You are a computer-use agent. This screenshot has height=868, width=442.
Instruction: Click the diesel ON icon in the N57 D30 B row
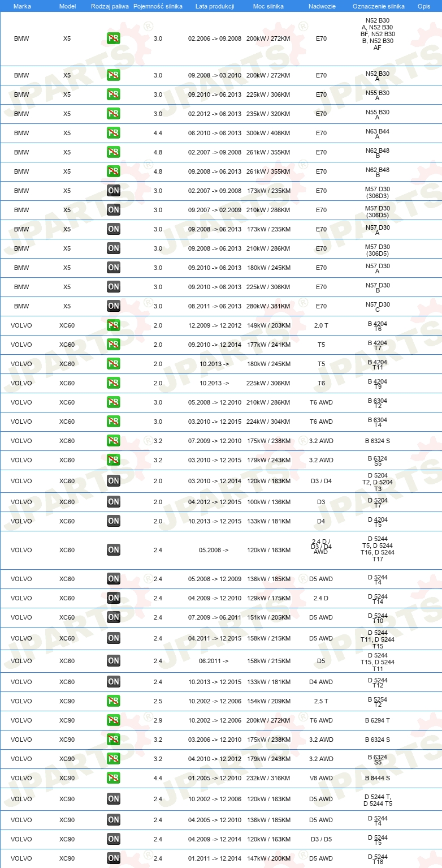114,287
